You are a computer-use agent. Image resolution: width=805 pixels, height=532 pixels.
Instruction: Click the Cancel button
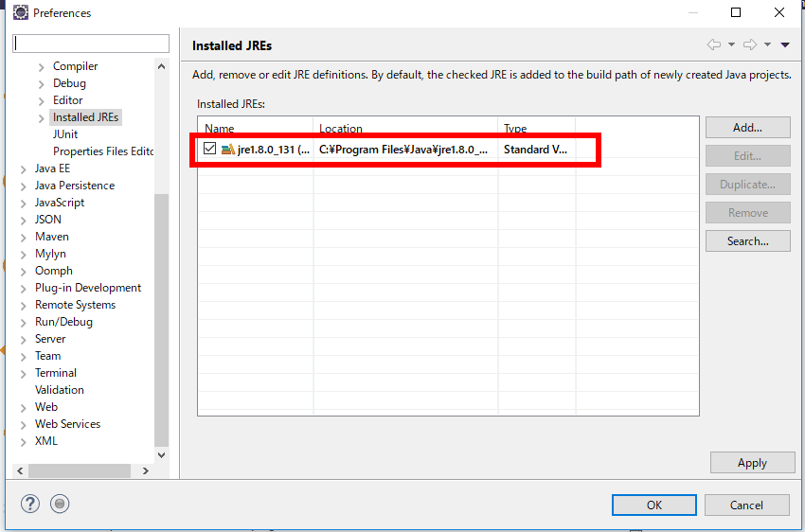(x=746, y=505)
